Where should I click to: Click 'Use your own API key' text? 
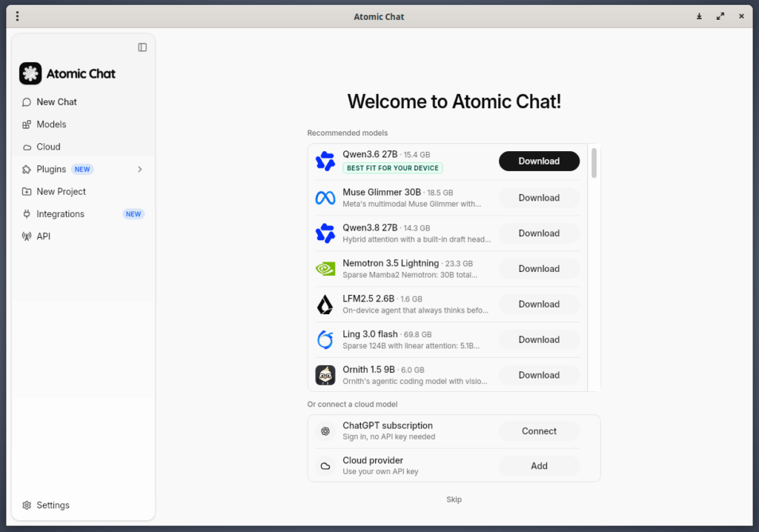380,471
